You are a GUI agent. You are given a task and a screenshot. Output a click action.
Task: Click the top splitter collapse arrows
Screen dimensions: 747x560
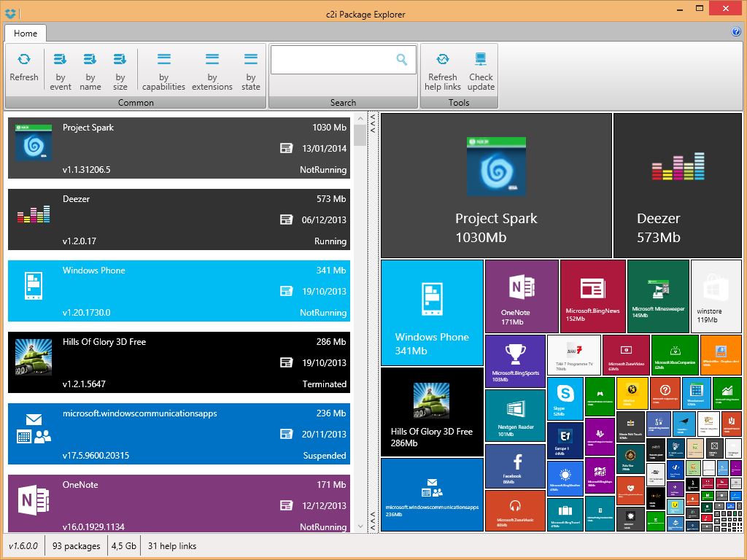373,122
